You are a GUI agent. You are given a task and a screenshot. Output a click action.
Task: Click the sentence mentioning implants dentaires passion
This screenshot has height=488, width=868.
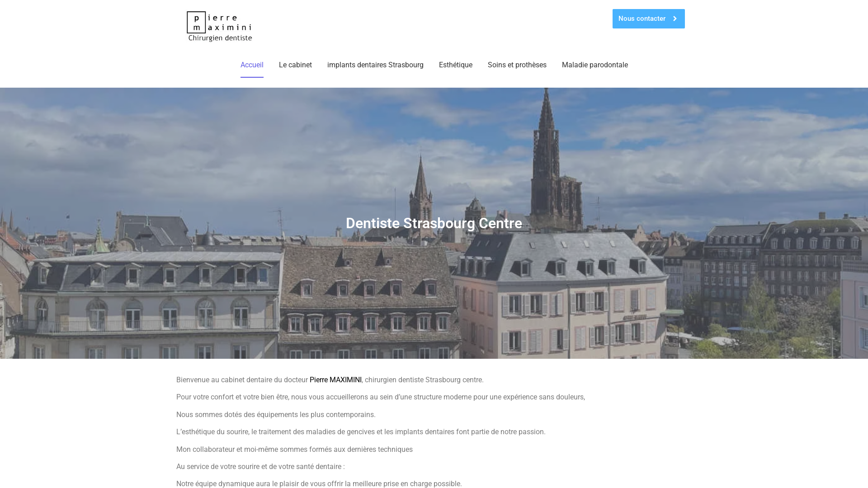(361, 432)
